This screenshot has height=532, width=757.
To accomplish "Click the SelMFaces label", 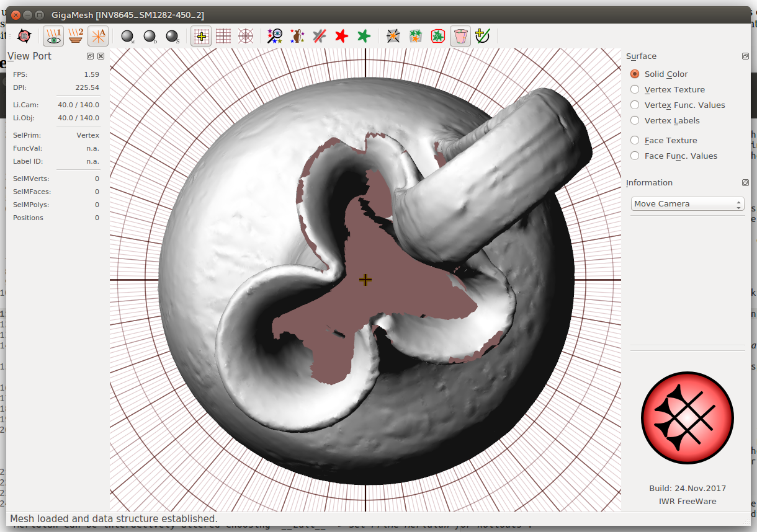I will tap(32, 192).
